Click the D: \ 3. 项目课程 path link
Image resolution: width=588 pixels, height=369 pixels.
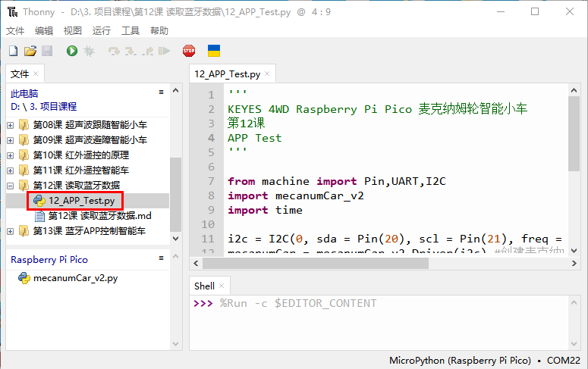tap(43, 106)
